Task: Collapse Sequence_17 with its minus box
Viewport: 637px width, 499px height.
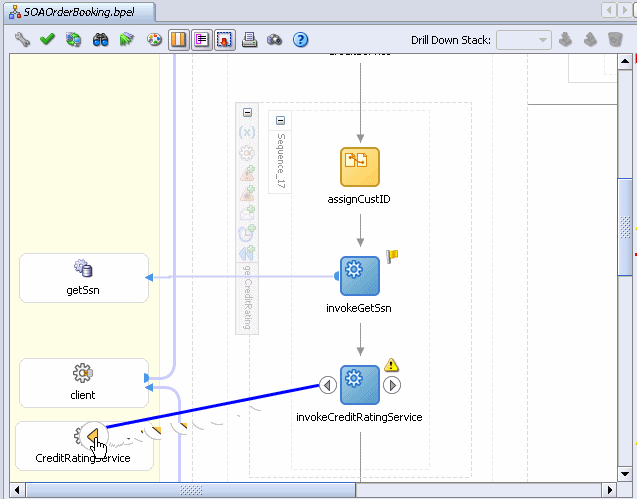Action: (280, 120)
